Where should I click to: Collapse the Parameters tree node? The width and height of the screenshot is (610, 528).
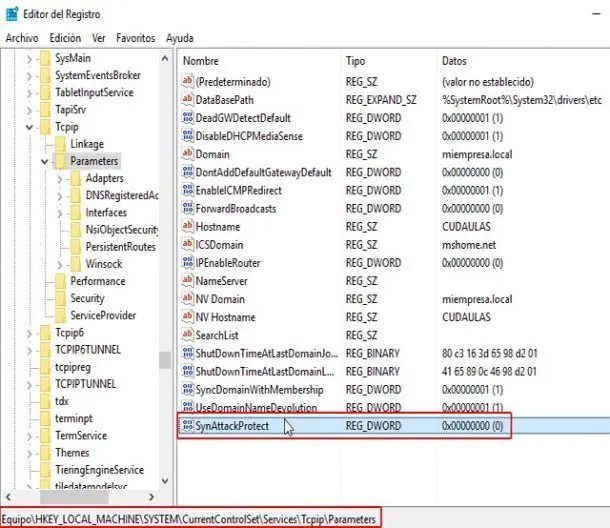click(x=44, y=161)
